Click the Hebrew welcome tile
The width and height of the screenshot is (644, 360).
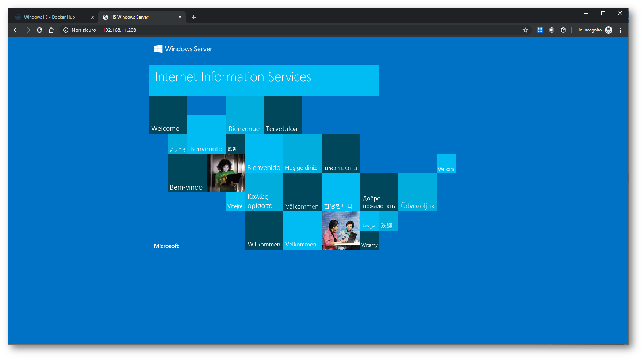[341, 154]
